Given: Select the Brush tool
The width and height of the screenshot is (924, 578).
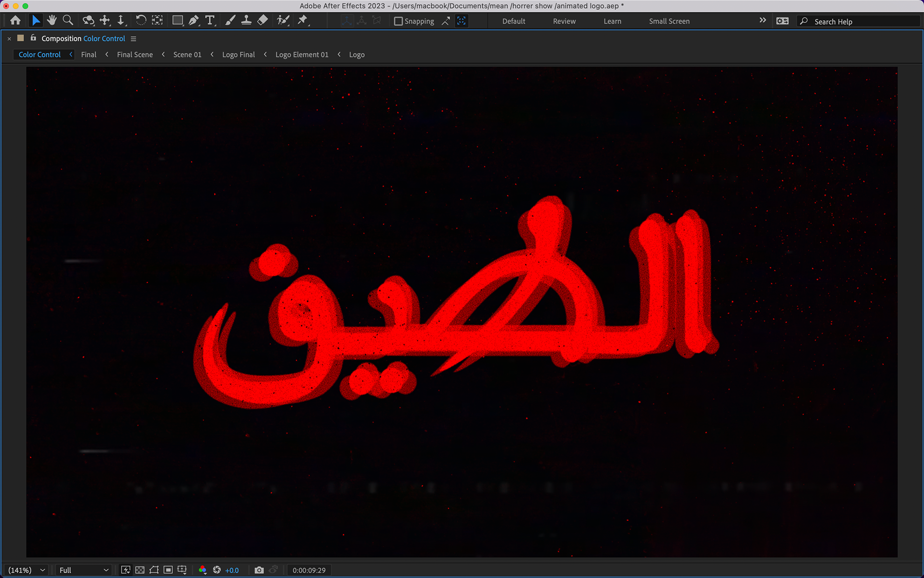Looking at the screenshot, I should click(230, 20).
